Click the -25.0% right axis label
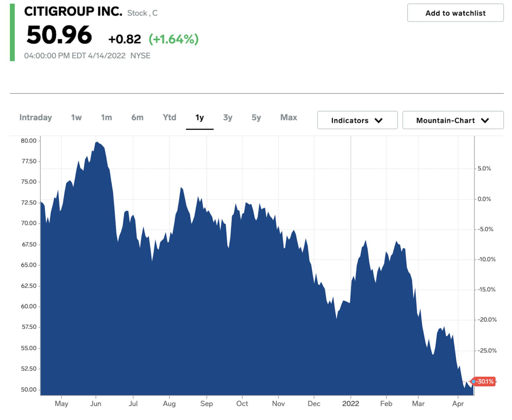Screen dimensions: 512x420 487,350
